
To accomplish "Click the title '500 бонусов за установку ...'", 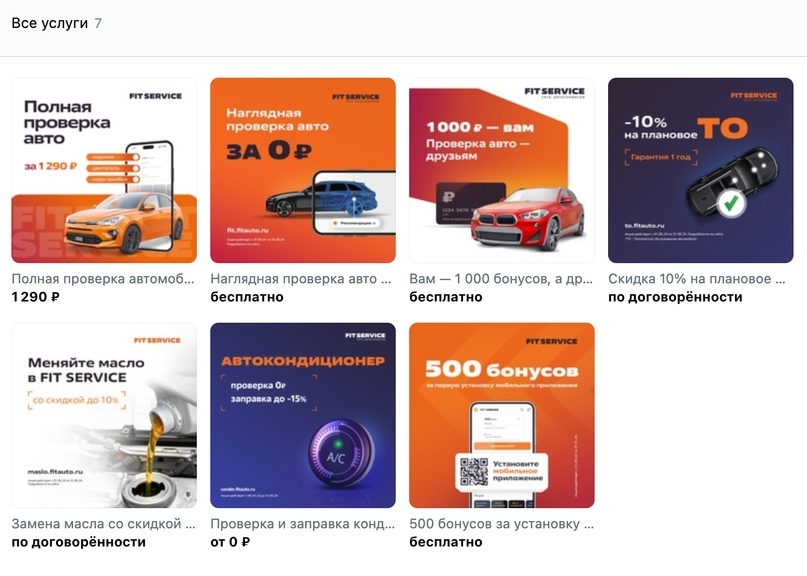I will point(502,524).
